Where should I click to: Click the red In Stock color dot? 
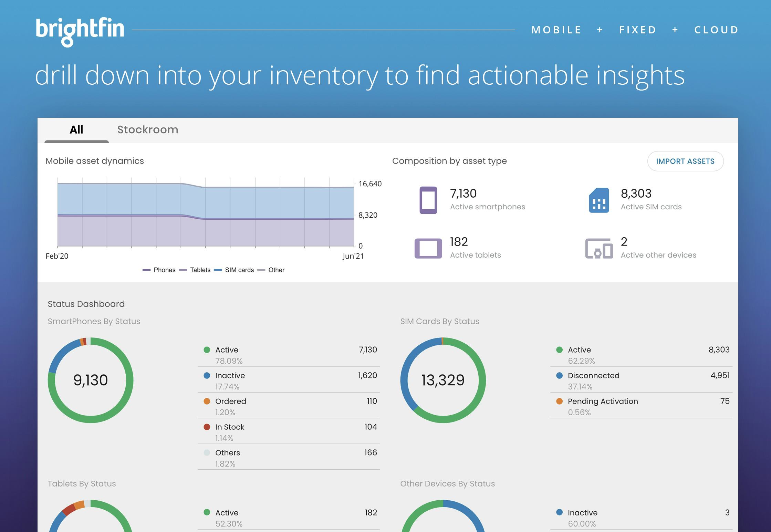(207, 427)
